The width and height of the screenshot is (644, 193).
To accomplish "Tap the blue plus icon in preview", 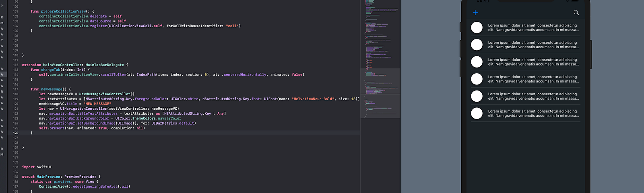I will pos(475,12).
